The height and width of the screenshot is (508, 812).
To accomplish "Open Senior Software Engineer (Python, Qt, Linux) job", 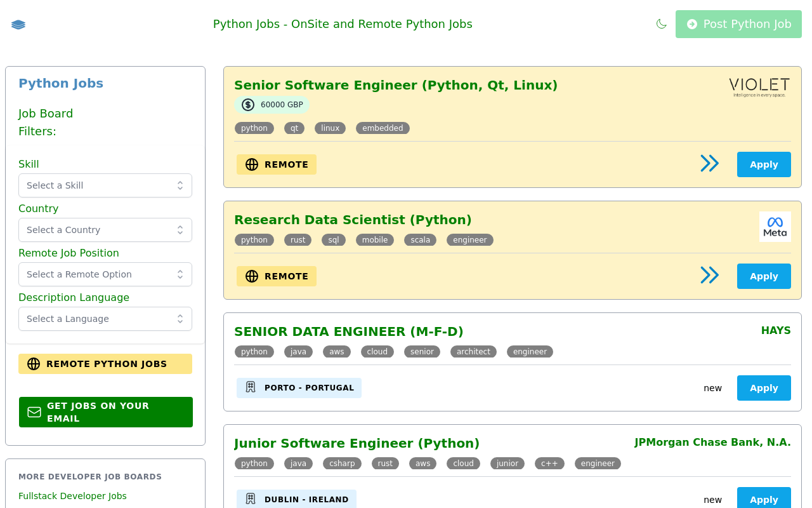I will point(396,85).
